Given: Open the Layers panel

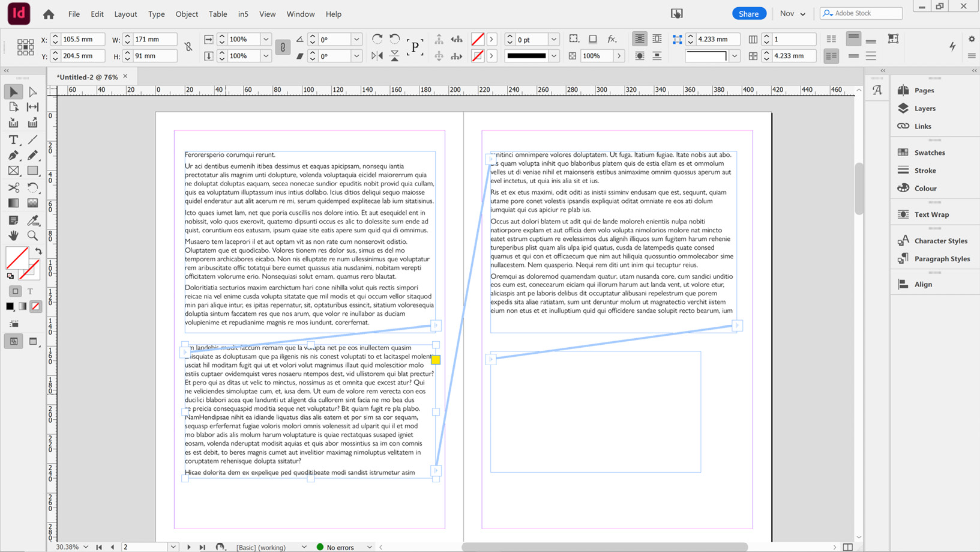Looking at the screenshot, I should (x=924, y=108).
